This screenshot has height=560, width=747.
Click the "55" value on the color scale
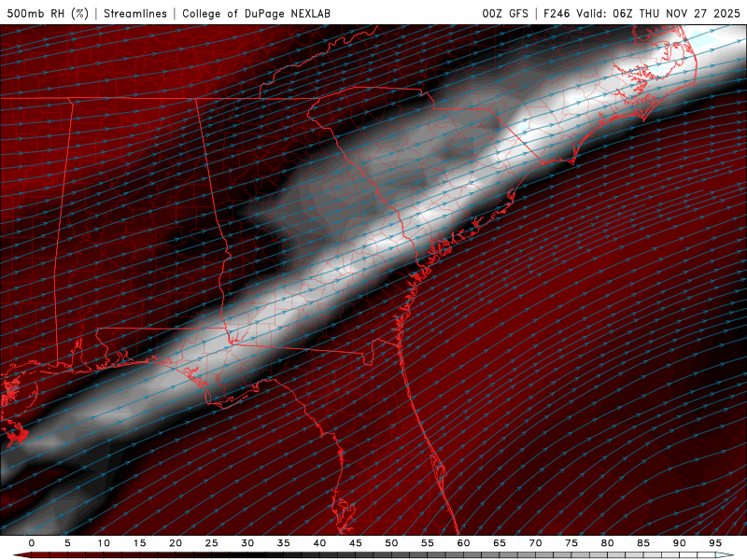tap(428, 543)
